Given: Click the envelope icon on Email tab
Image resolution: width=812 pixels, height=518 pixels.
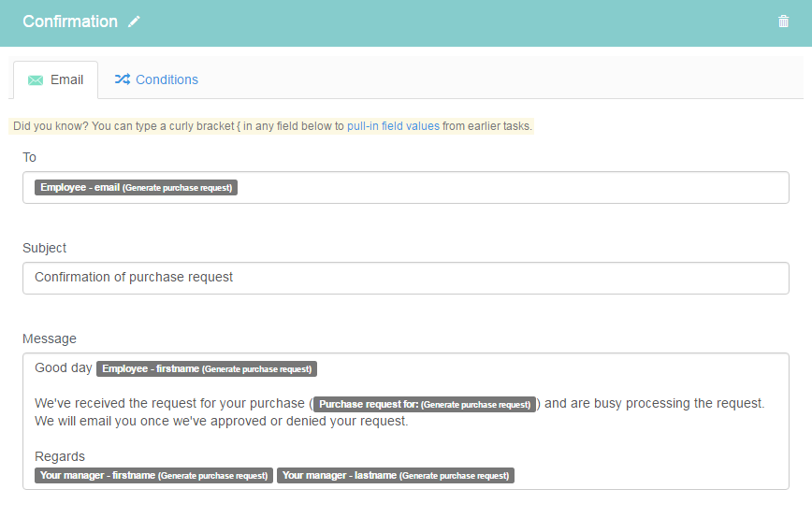Looking at the screenshot, I should (x=36, y=80).
